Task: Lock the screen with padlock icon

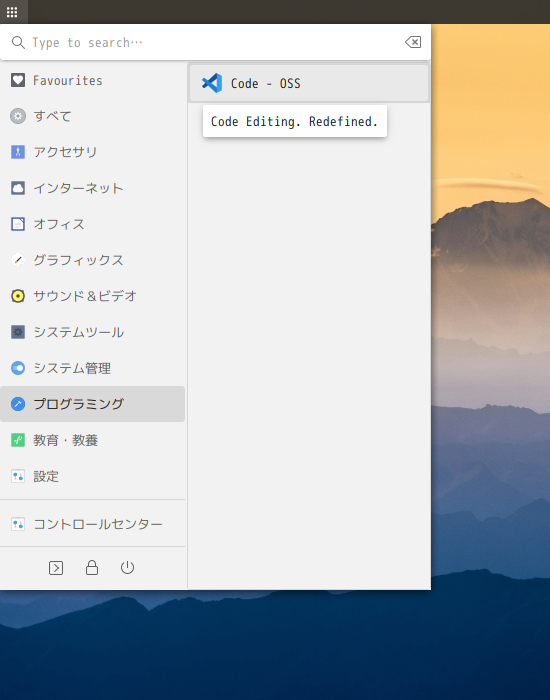Action: click(92, 567)
